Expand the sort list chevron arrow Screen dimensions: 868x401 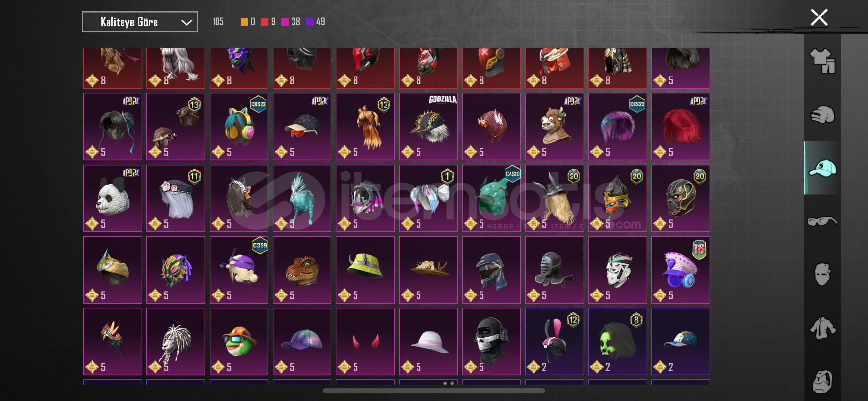coord(186,22)
